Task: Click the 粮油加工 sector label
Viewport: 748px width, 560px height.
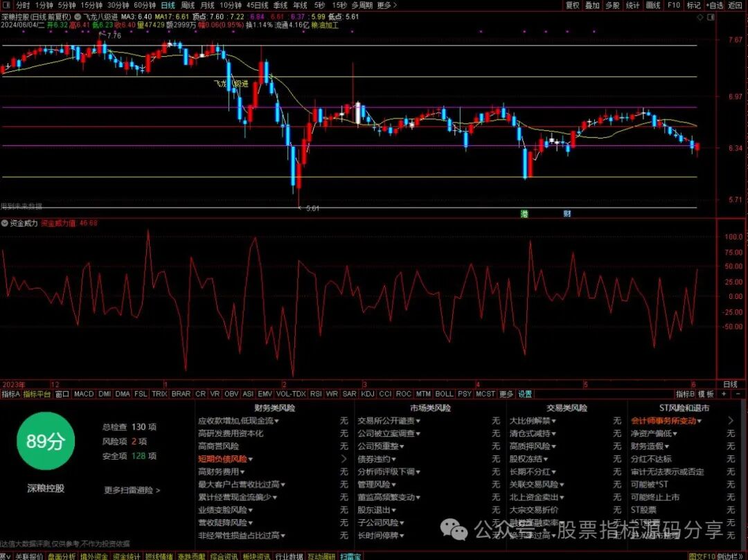Action: click(324, 25)
